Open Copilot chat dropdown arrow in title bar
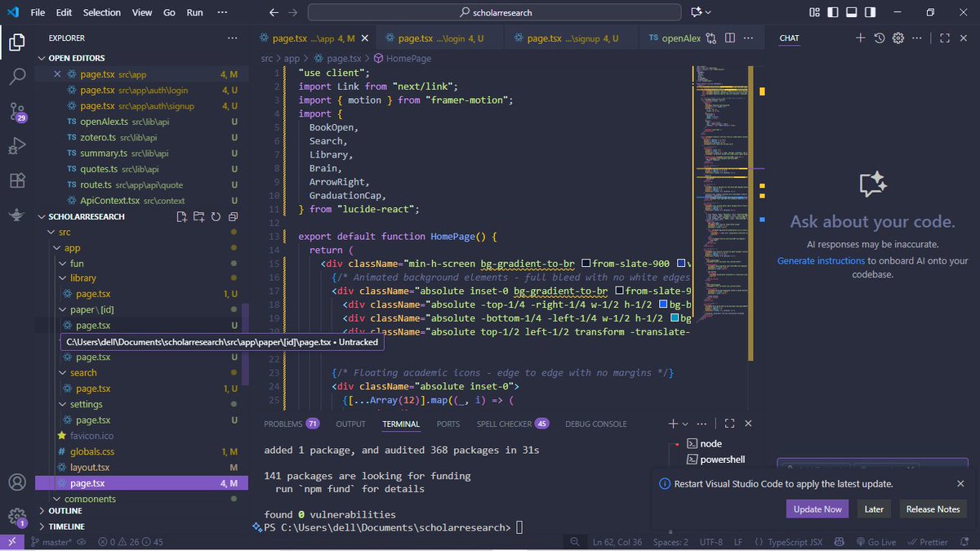980x551 pixels. 708,12
